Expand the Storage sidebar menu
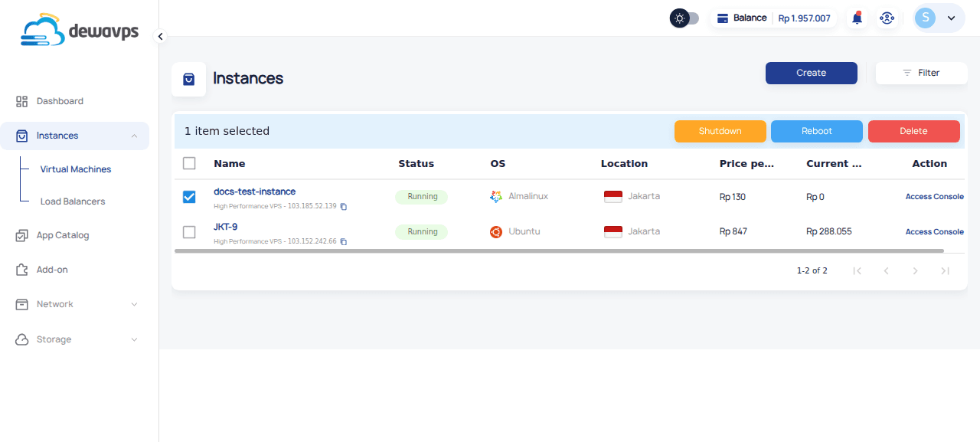The height and width of the screenshot is (442, 980). point(77,339)
